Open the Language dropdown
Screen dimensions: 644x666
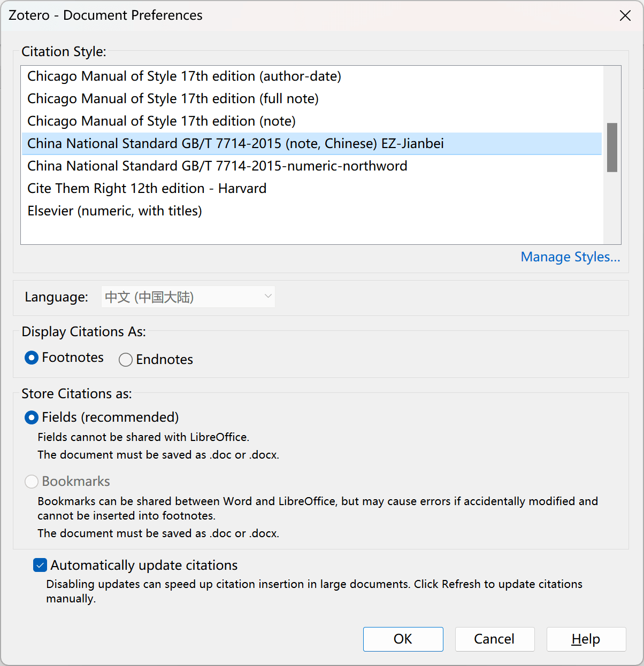coord(188,297)
